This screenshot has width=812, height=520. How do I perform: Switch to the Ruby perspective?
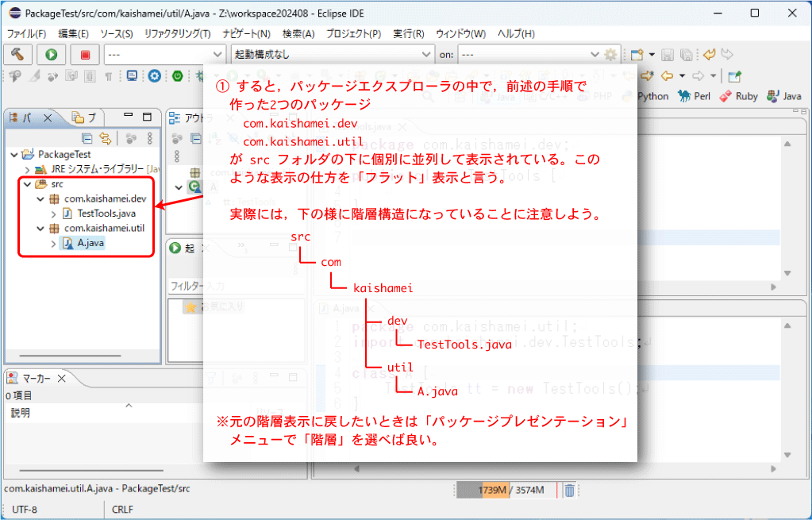[739, 96]
